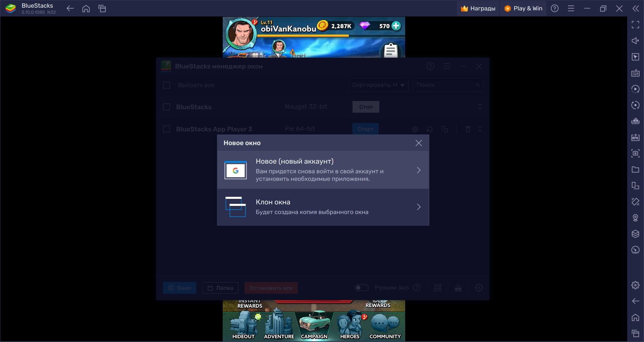Viewport: 644px width, 342px height.
Task: Open BlueStacks help icon in title bar
Action: pyautogui.click(x=555, y=8)
